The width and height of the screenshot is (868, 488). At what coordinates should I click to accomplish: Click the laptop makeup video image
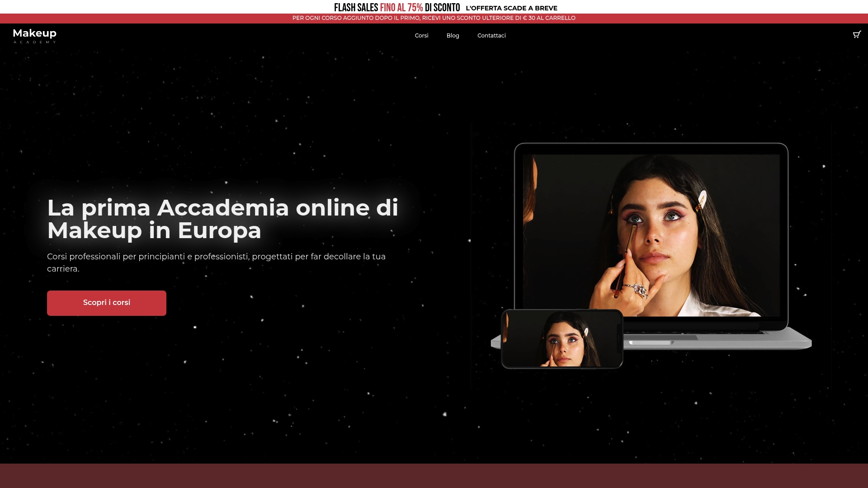[x=651, y=235]
